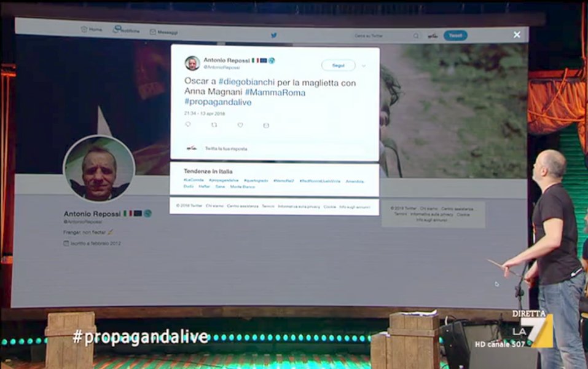The image size is (588, 369).
Task: Click the Twitter bird logo
Action: pyautogui.click(x=274, y=35)
